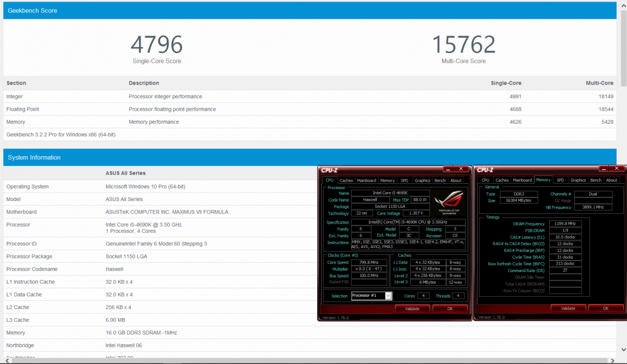Switch to Memory tab in CPU-Z window showing Processor info

pos(388,180)
